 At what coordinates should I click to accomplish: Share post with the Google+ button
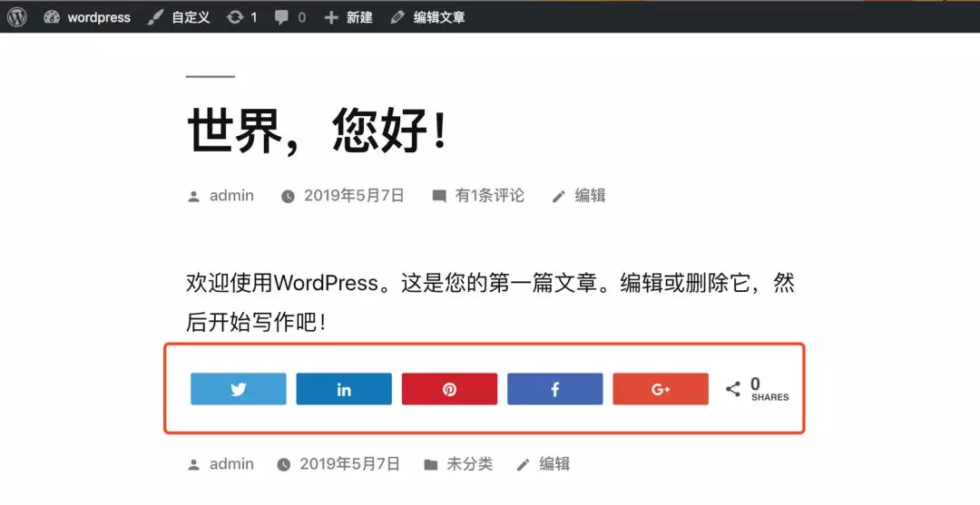[x=661, y=389]
